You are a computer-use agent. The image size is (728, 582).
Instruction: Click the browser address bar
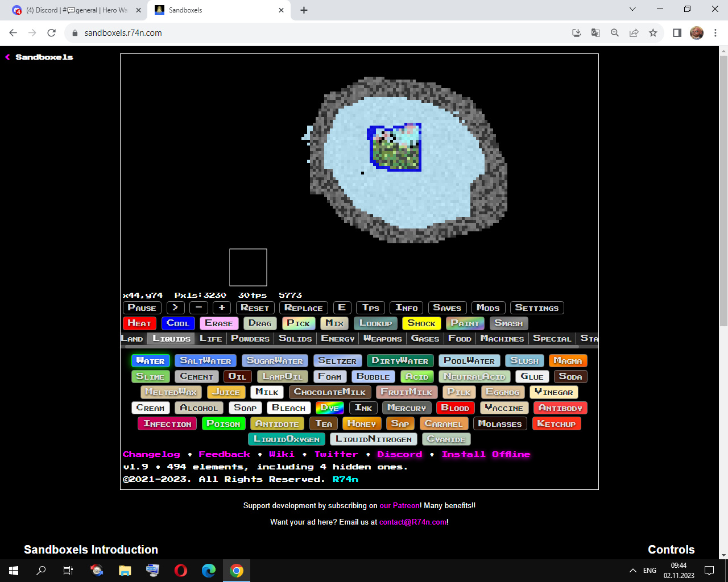coord(227,33)
